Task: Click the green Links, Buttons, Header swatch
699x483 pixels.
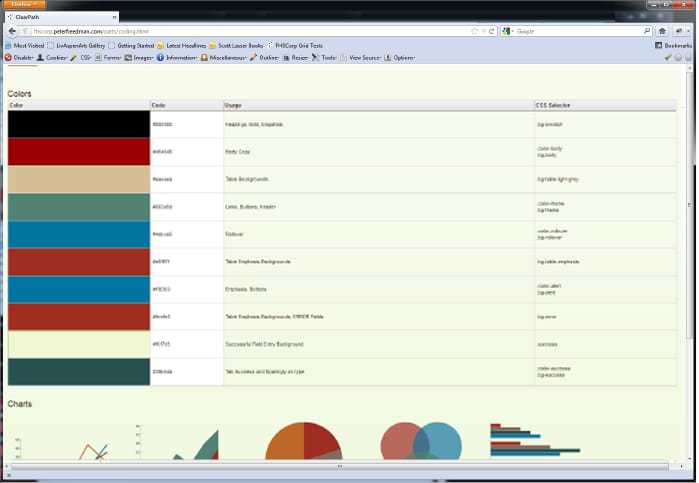Action: [79, 207]
